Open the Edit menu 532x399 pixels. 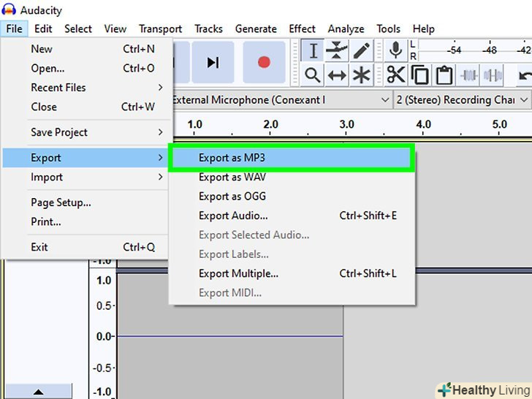pyautogui.click(x=43, y=28)
